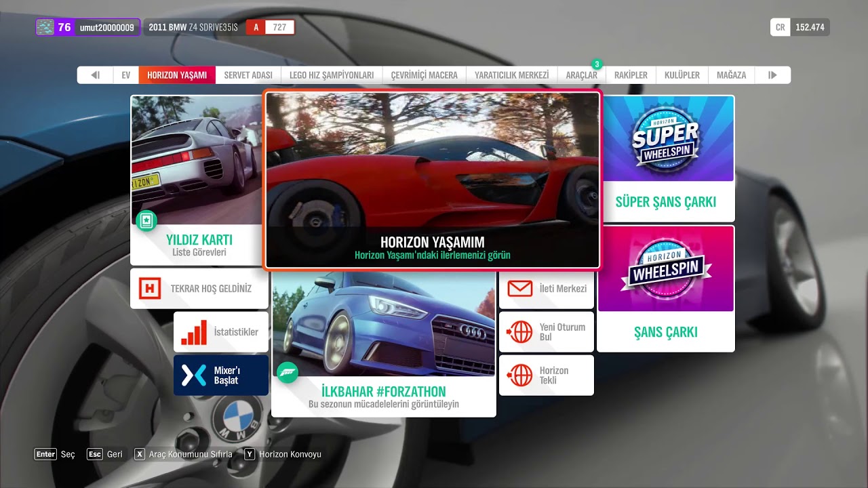This screenshot has height=488, width=868.
Task: Click the previous tab arrow
Action: 95,75
